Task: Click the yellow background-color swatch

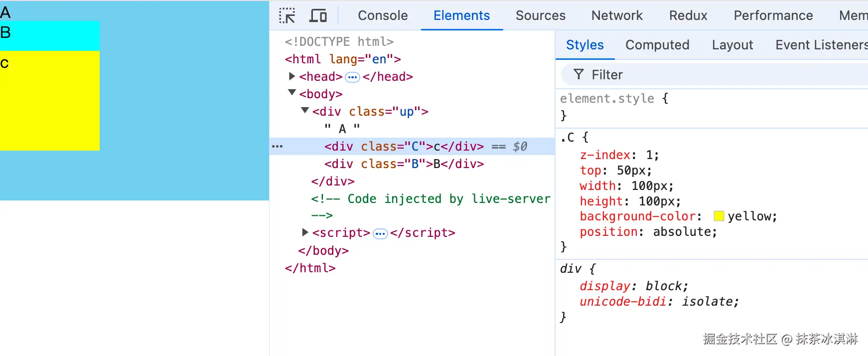Action: click(719, 216)
